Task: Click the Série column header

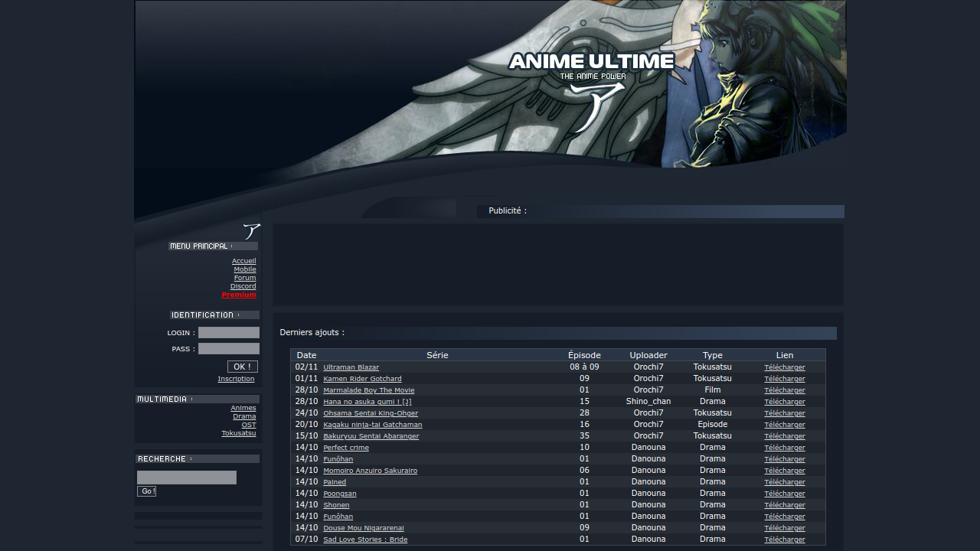Action: point(437,355)
